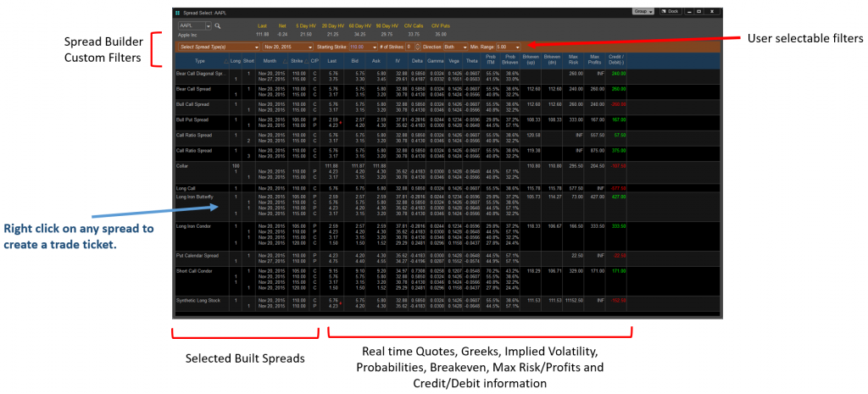Image resolution: width=868 pixels, height=394 pixels.
Task: Click the sort triangle in Month column header
Action: tap(283, 61)
